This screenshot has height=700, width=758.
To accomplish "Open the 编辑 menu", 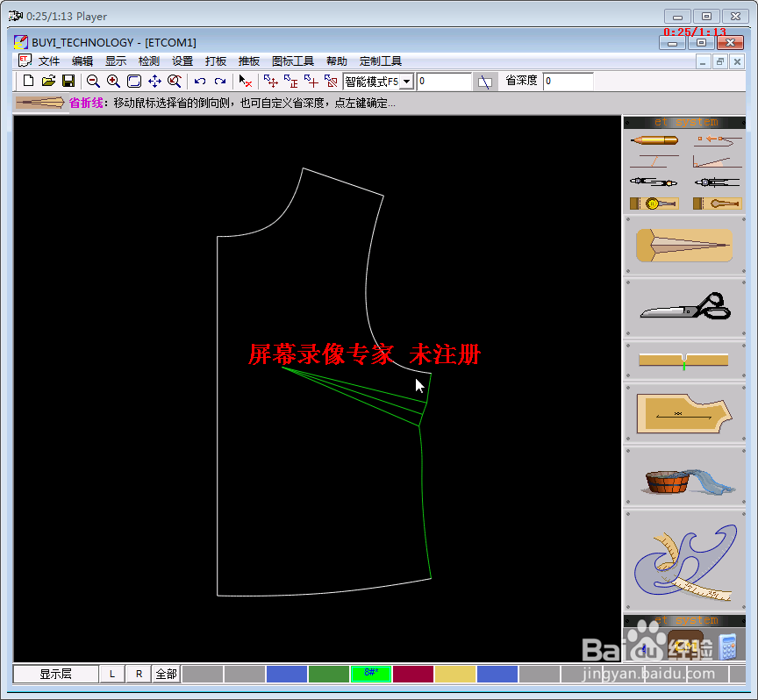I will [x=82, y=61].
